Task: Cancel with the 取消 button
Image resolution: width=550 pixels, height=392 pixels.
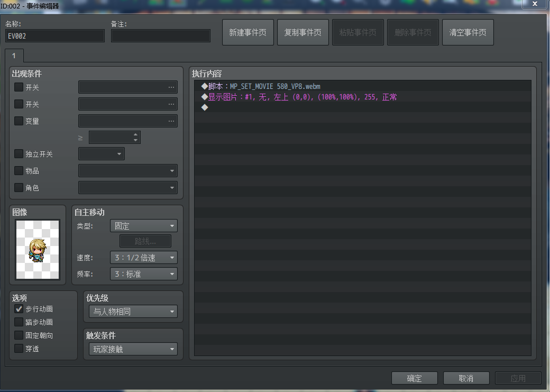Action: [x=466, y=378]
